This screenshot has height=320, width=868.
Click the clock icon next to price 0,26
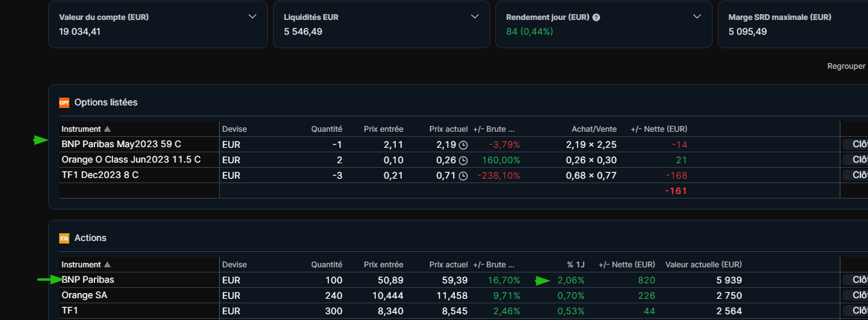(463, 160)
